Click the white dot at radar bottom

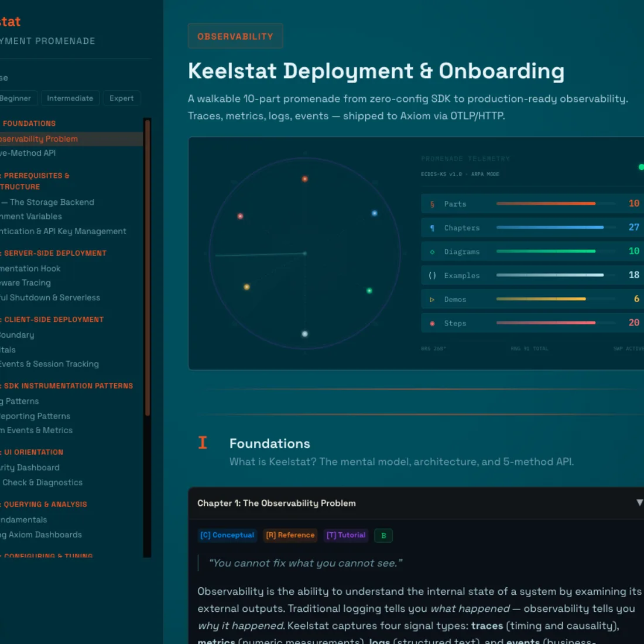(x=305, y=334)
